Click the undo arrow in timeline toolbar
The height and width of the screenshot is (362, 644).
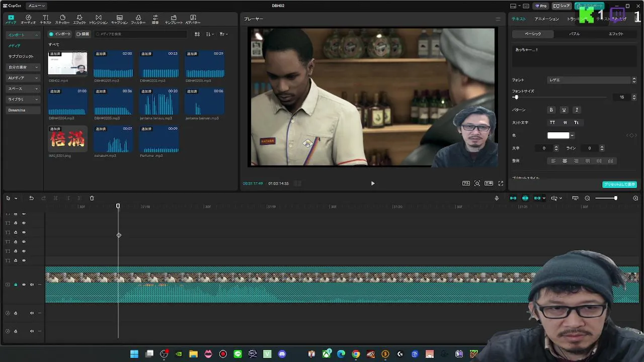[31, 198]
